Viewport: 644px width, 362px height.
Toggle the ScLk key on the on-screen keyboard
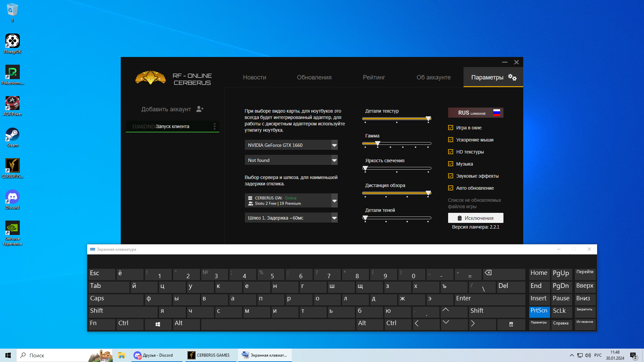(x=562, y=312)
